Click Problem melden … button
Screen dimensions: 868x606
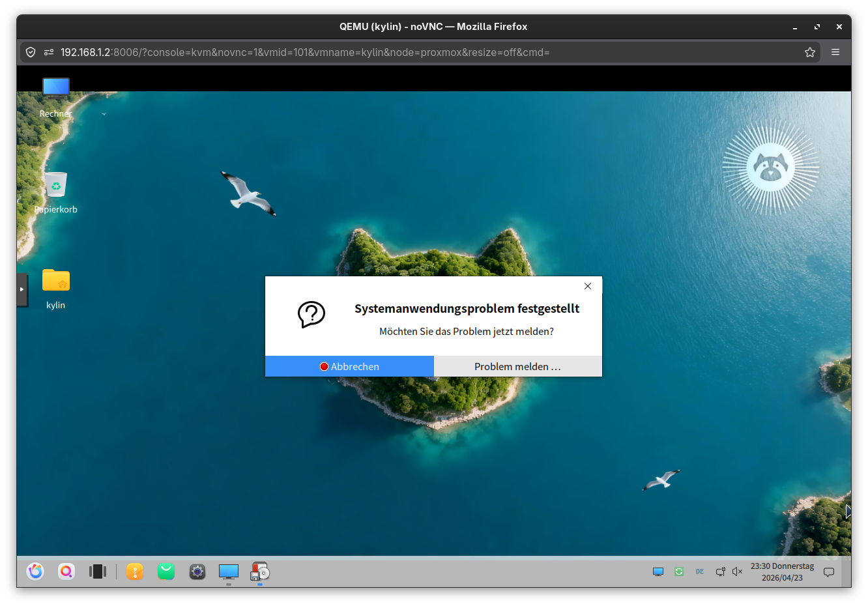[x=518, y=366]
